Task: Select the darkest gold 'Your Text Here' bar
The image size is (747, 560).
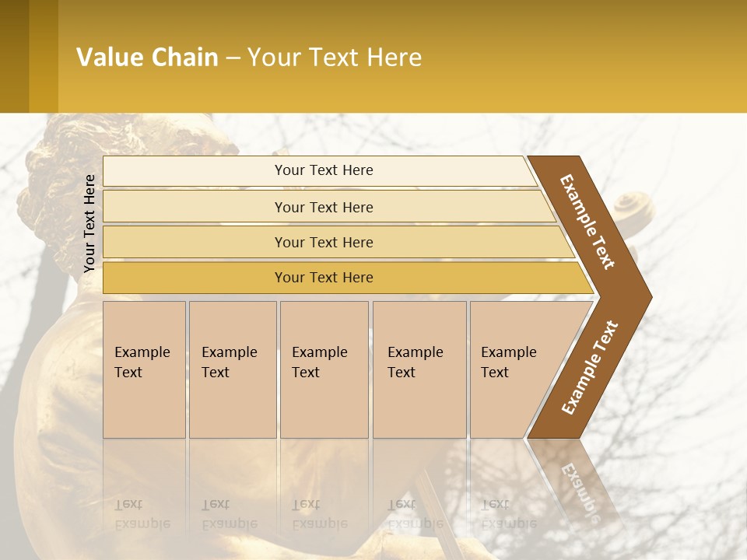Action: (348, 278)
